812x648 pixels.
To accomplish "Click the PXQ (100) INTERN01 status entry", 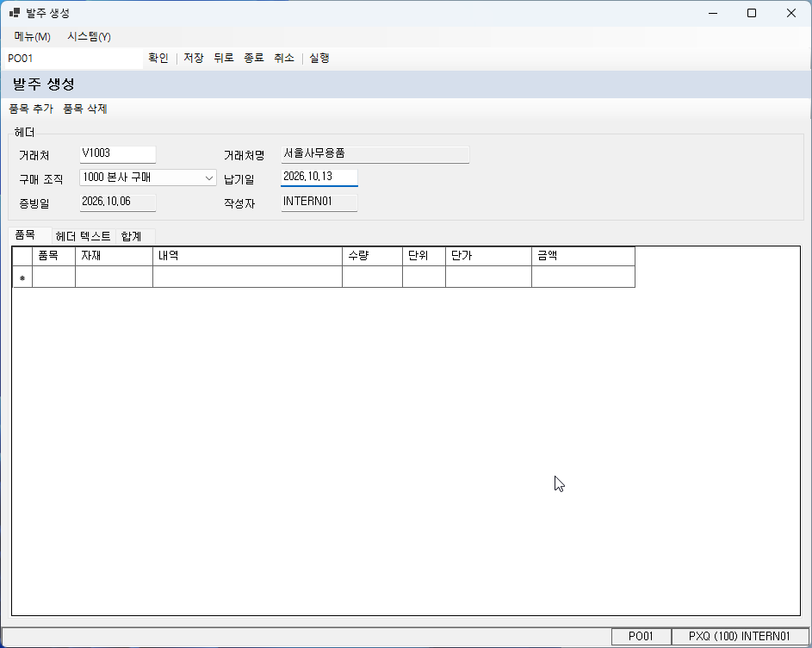I will point(740,636).
